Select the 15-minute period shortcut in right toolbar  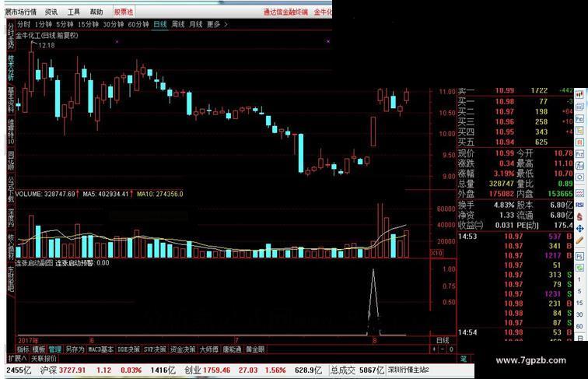tap(579, 304)
